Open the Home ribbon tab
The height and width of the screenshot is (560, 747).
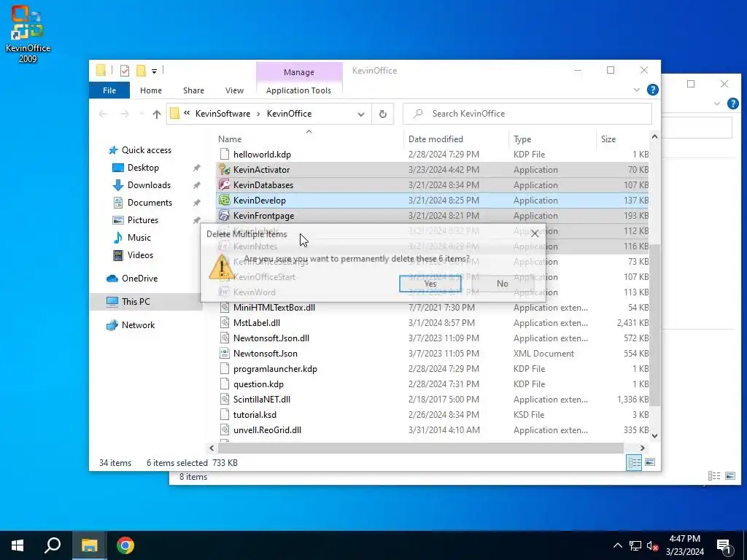[x=150, y=90]
